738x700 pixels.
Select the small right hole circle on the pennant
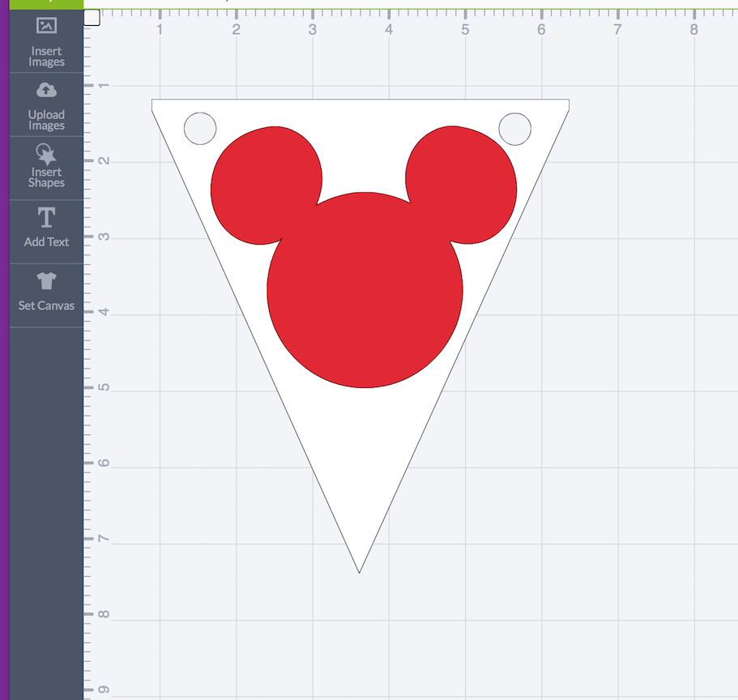514,129
